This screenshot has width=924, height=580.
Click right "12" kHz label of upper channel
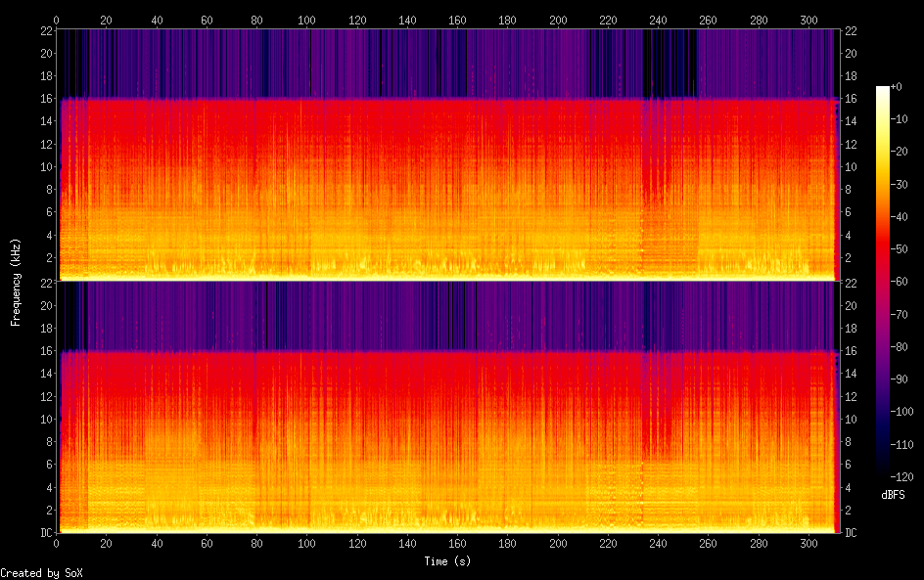(851, 144)
